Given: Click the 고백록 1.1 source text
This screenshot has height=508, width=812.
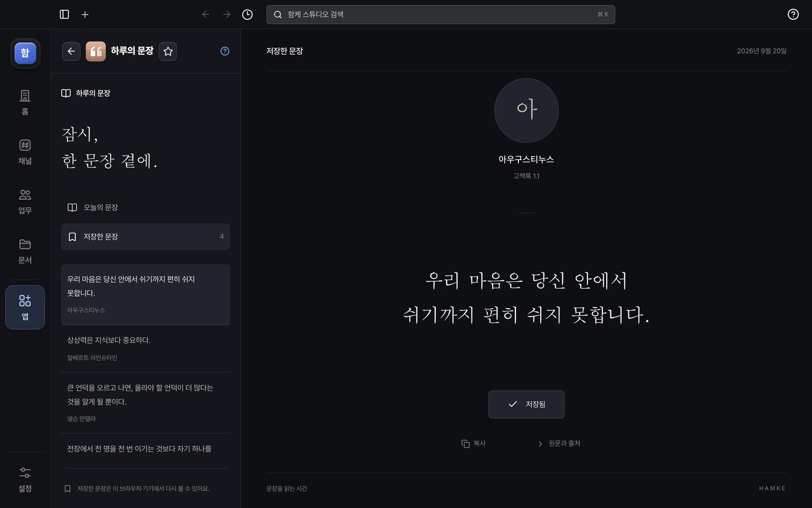Looking at the screenshot, I should pos(526,176).
